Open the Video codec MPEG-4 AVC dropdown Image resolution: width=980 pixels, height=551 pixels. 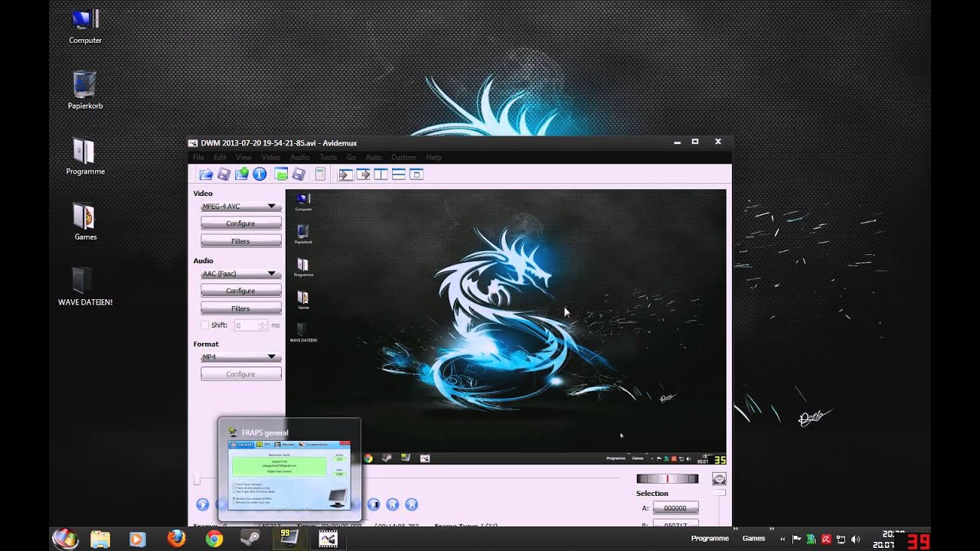[240, 207]
